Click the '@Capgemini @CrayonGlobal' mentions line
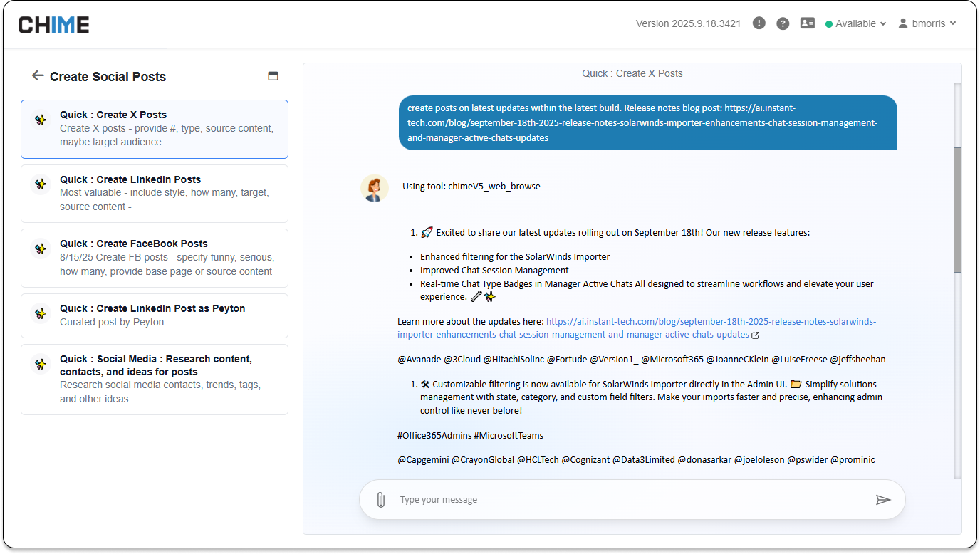 pyautogui.click(x=636, y=460)
